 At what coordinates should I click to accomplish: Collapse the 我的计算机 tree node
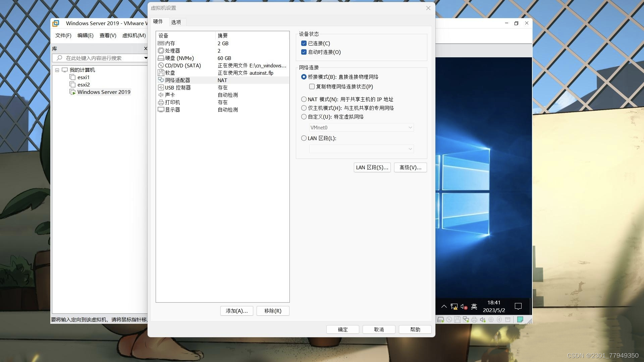pyautogui.click(x=57, y=70)
